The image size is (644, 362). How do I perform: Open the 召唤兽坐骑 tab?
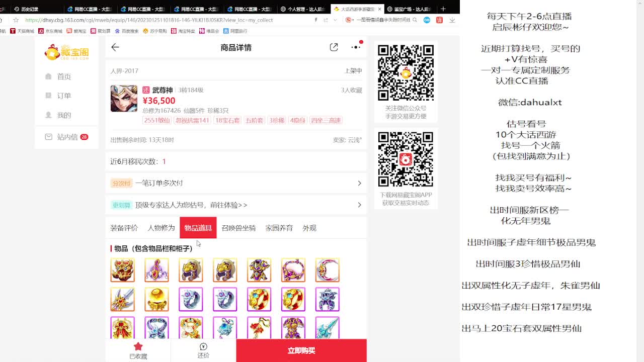pos(238,228)
